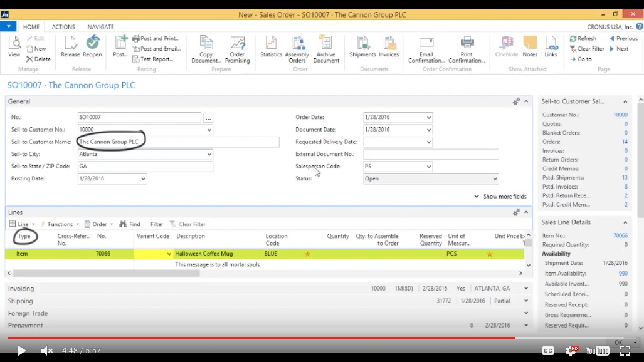Open Order Promising
Image resolution: width=644 pixels, height=362 pixels.
pyautogui.click(x=238, y=49)
